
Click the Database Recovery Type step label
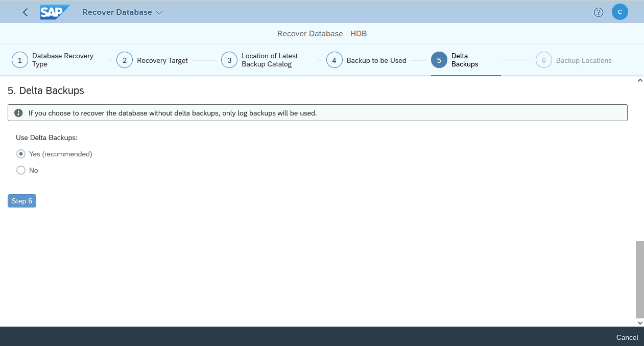pos(62,60)
